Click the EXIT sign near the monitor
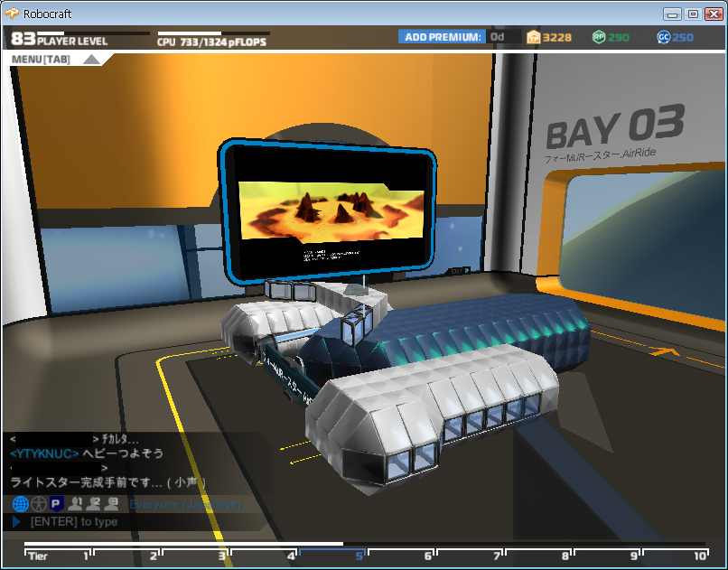The image size is (728, 570). coord(460,271)
